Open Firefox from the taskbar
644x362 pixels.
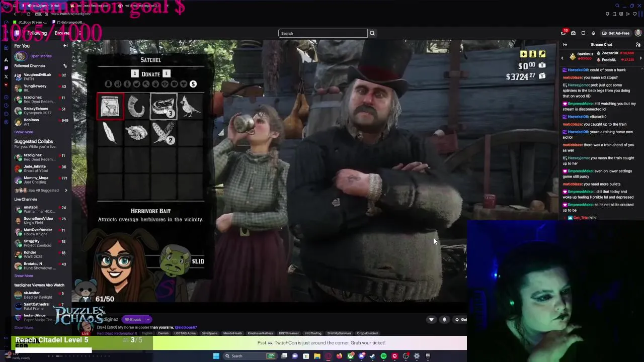340,356
